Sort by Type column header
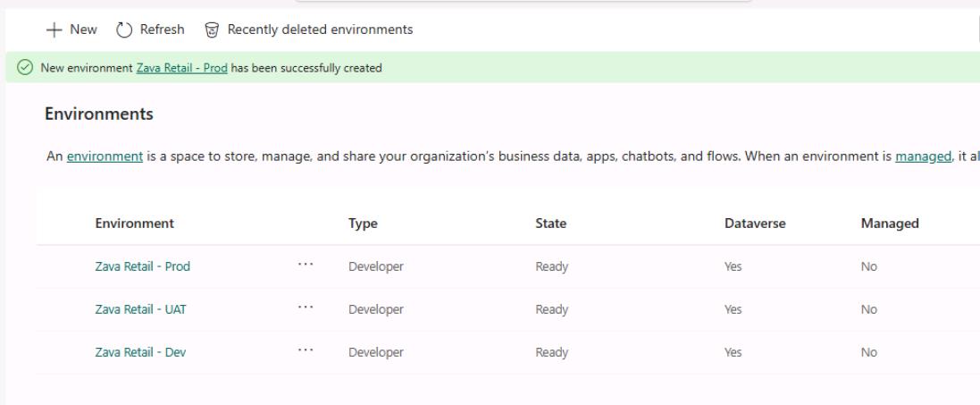980x405 pixels. click(363, 224)
